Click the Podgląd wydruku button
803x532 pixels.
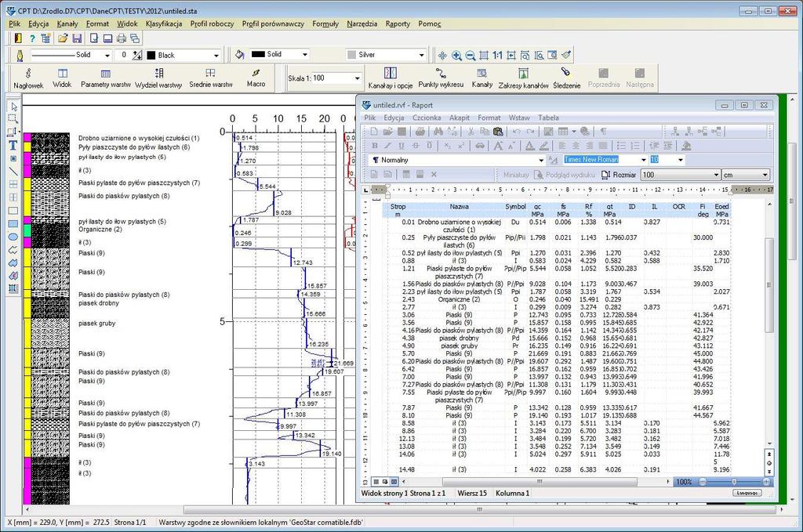point(565,175)
